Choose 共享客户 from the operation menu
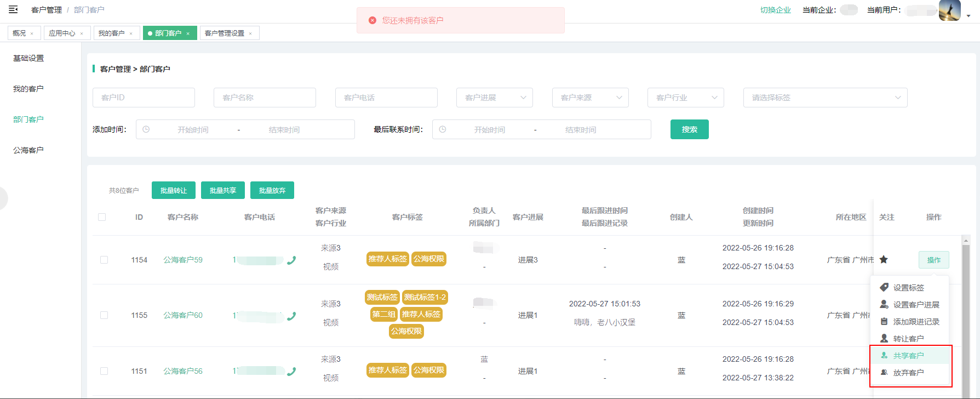The width and height of the screenshot is (980, 399). point(908,356)
